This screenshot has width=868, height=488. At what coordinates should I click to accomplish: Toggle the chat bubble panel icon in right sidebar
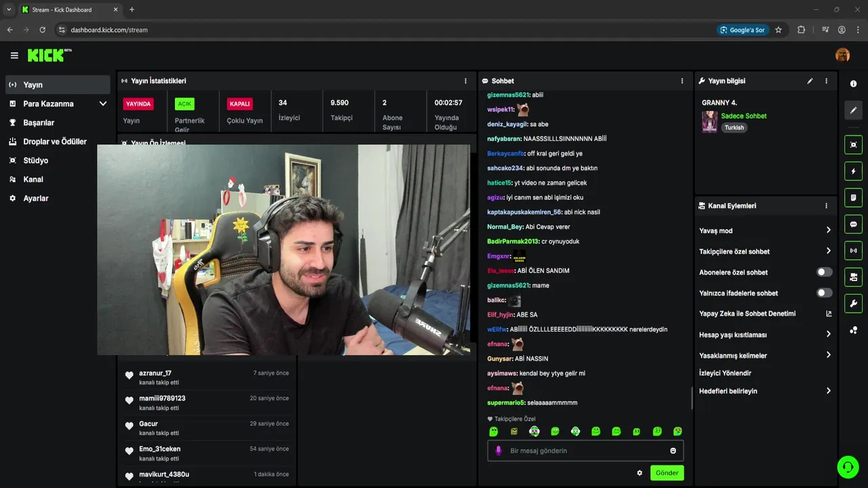pyautogui.click(x=853, y=224)
